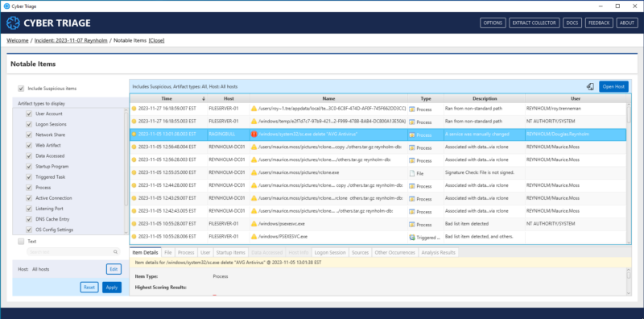
Task: Uncheck the DNS Cache Entry checkbox
Action: [29, 219]
